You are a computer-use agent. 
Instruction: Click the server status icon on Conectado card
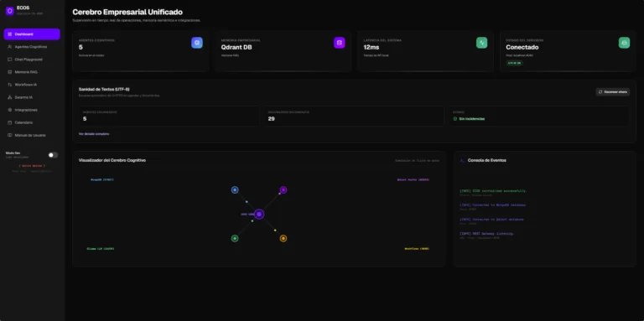[624, 43]
